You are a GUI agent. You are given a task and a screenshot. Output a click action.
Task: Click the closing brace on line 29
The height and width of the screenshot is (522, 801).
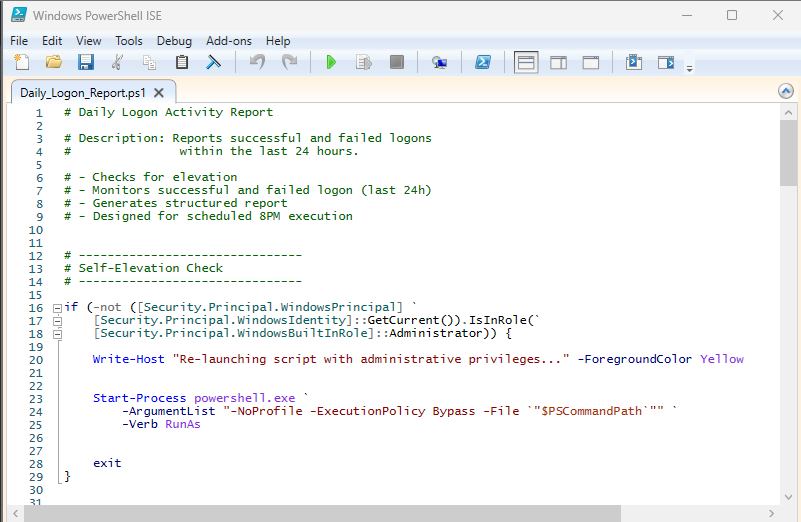(x=67, y=476)
